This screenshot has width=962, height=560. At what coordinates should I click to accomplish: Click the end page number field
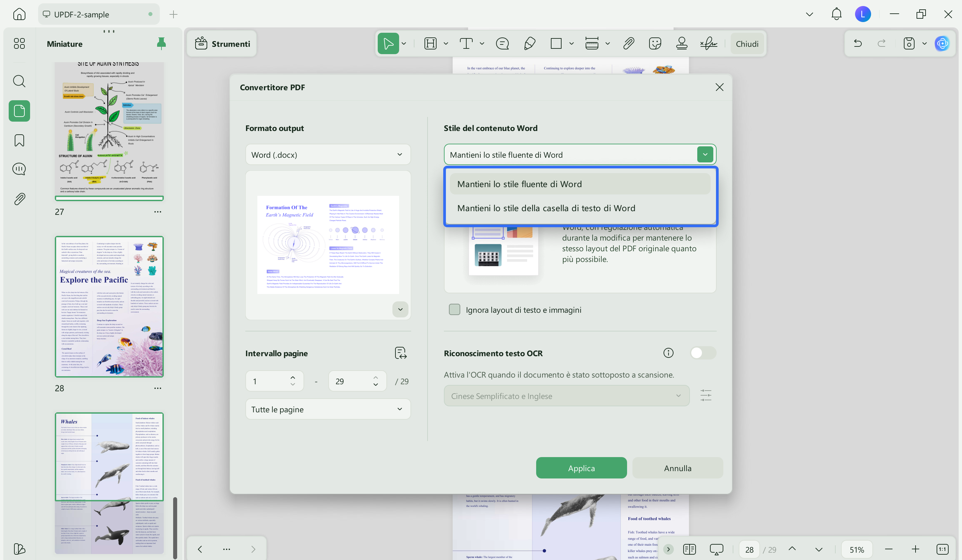click(x=357, y=381)
